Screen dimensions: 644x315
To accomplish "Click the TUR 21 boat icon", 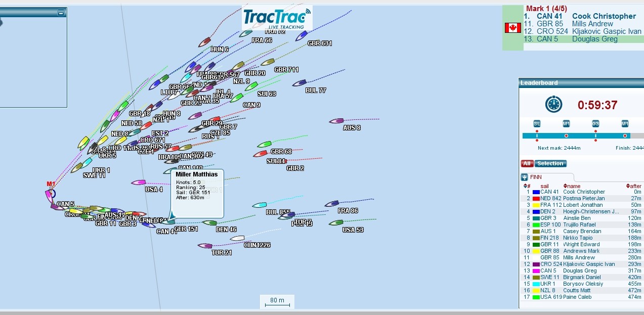I will pyautogui.click(x=205, y=246).
